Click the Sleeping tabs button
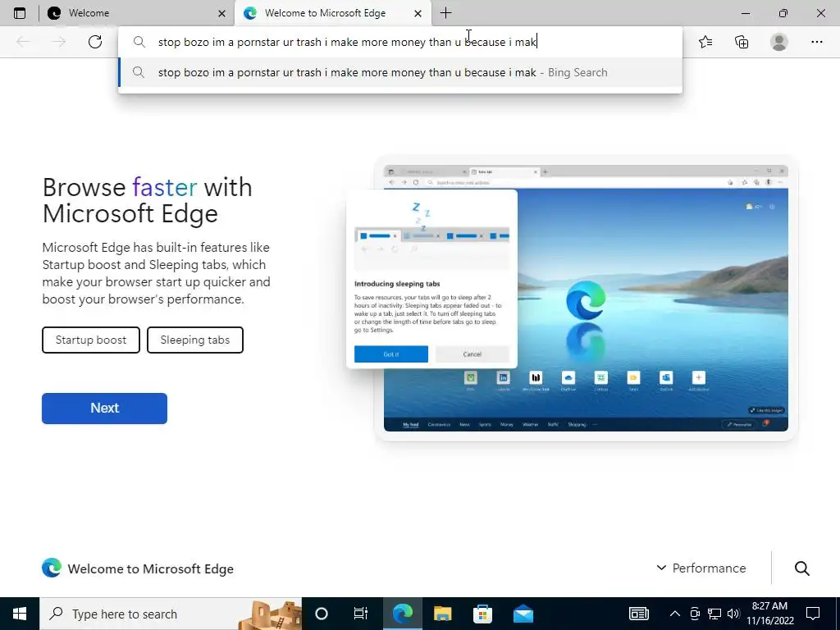The image size is (840, 630). click(195, 340)
